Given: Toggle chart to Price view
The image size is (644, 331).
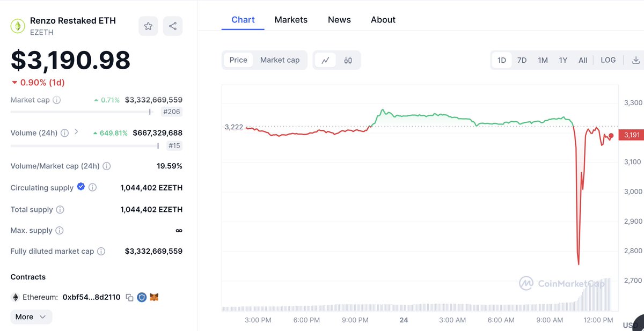Looking at the screenshot, I should click(238, 60).
